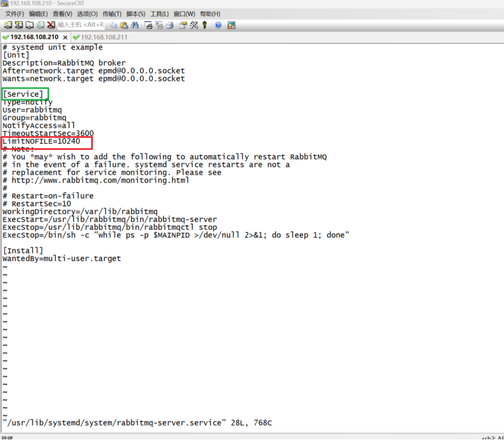Image resolution: width=504 pixels, height=440 pixels.
Task: Click the ExecStop /bin/sh while loop line
Action: 176,235
